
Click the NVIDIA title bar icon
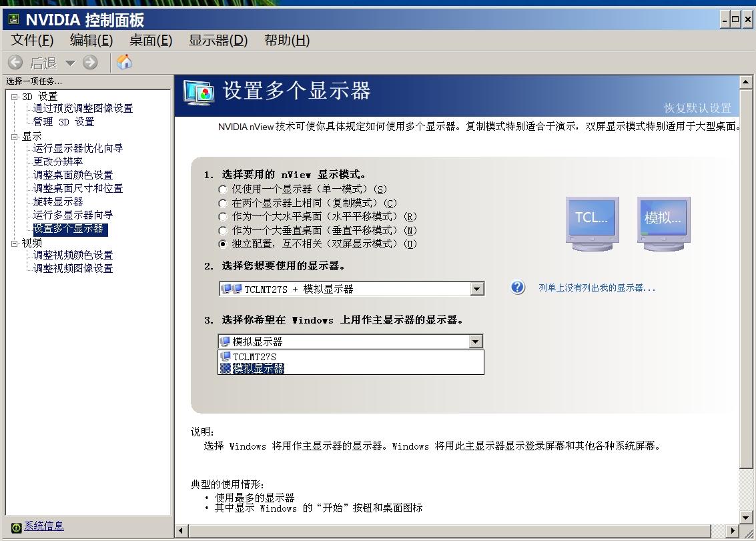(x=14, y=19)
